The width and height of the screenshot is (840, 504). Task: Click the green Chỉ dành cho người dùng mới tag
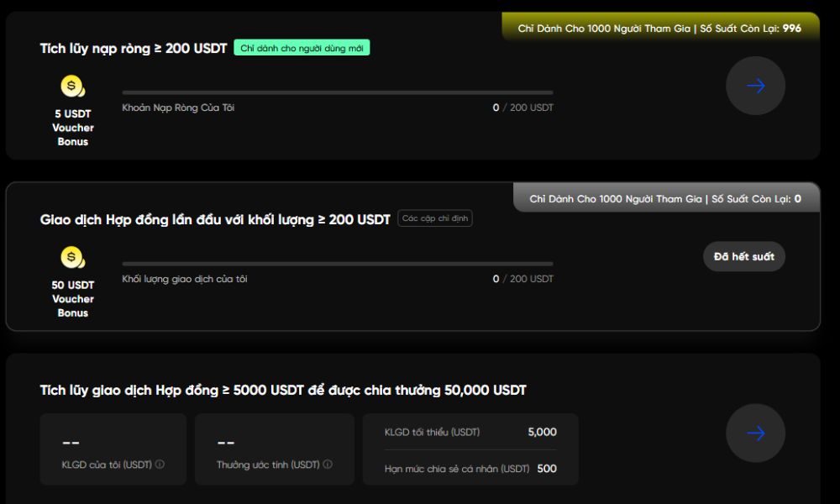(x=302, y=49)
